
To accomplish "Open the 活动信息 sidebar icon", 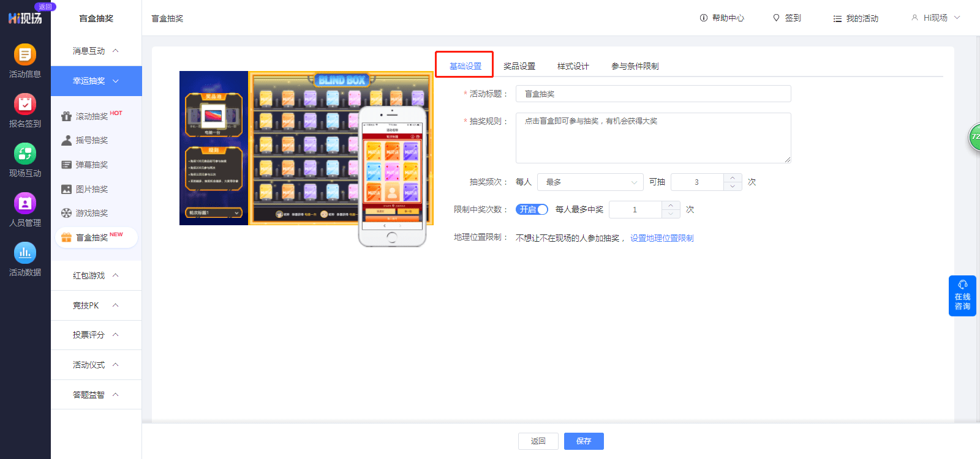I will point(25,54).
